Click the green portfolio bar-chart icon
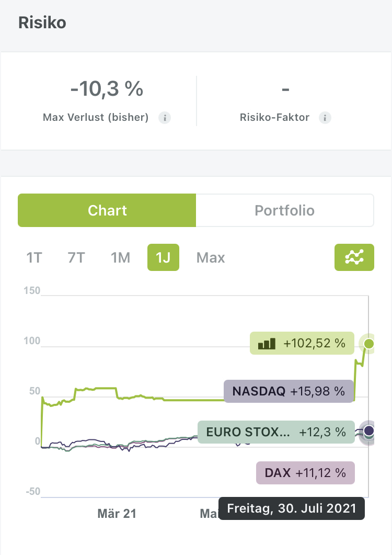 267,344
